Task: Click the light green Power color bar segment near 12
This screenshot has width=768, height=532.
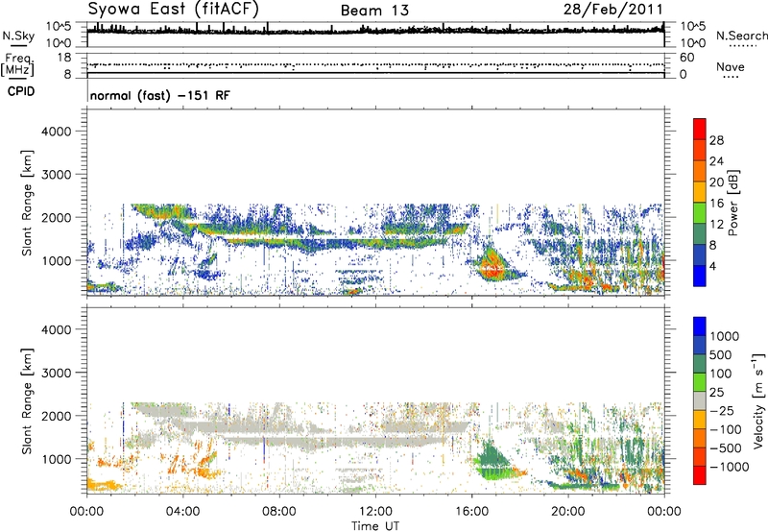Action: pyautogui.click(x=700, y=212)
